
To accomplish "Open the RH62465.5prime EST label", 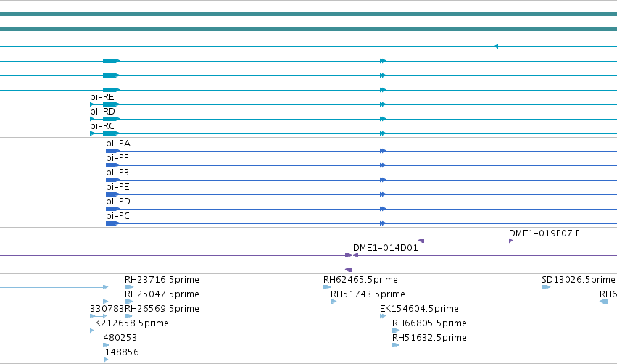I will (360, 280).
